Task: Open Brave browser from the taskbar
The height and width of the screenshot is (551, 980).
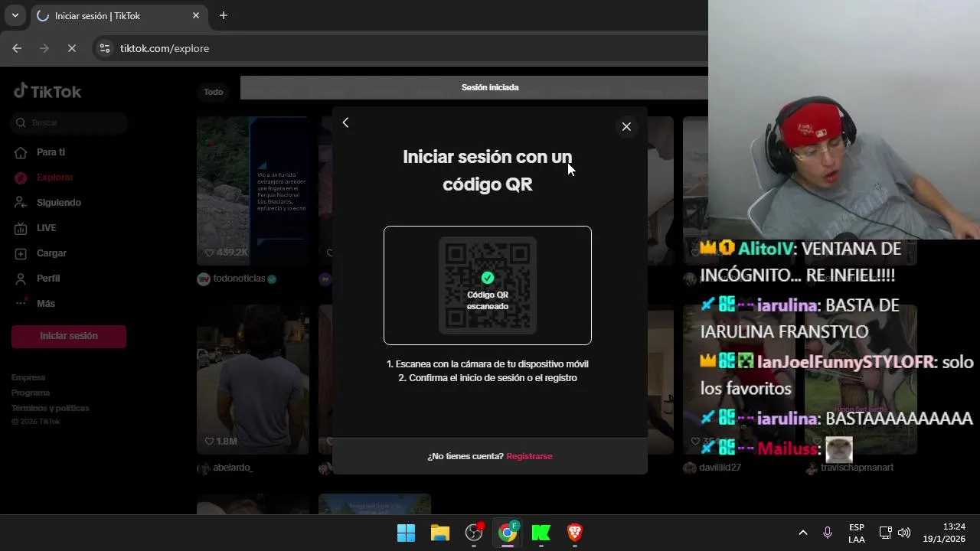Action: (575, 533)
